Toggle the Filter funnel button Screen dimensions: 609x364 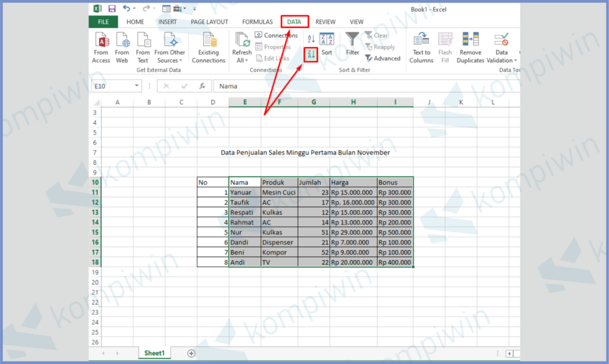click(x=353, y=45)
